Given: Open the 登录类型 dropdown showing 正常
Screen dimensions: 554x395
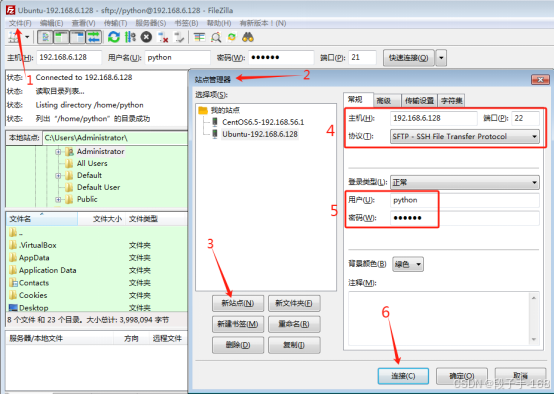Looking at the screenshot, I should click(x=465, y=182).
